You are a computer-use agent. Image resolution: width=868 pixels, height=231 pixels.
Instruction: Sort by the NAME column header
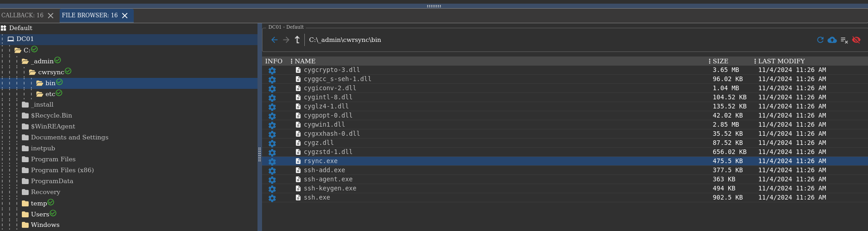[x=305, y=61]
